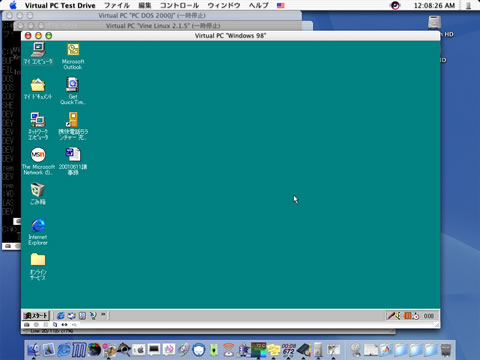Click the CD-ROM status icon in Virtual PC
Viewport: 480px width, 360px height.
[x=36, y=324]
